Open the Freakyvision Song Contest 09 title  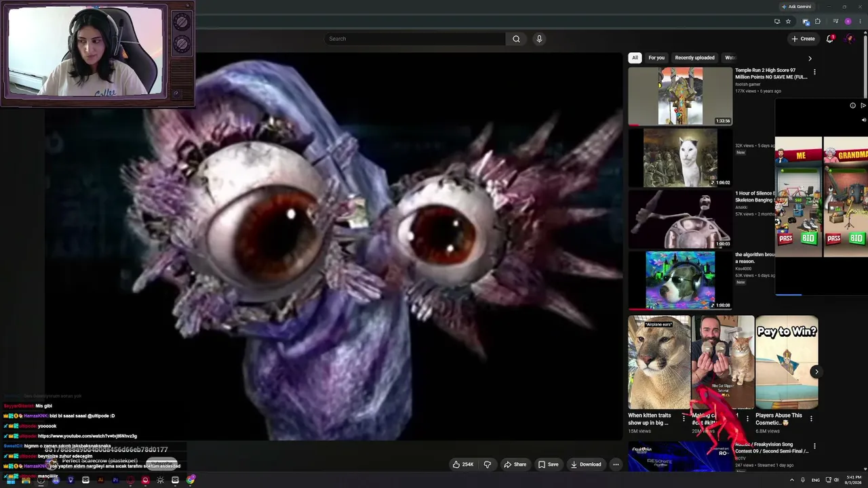pos(772,448)
